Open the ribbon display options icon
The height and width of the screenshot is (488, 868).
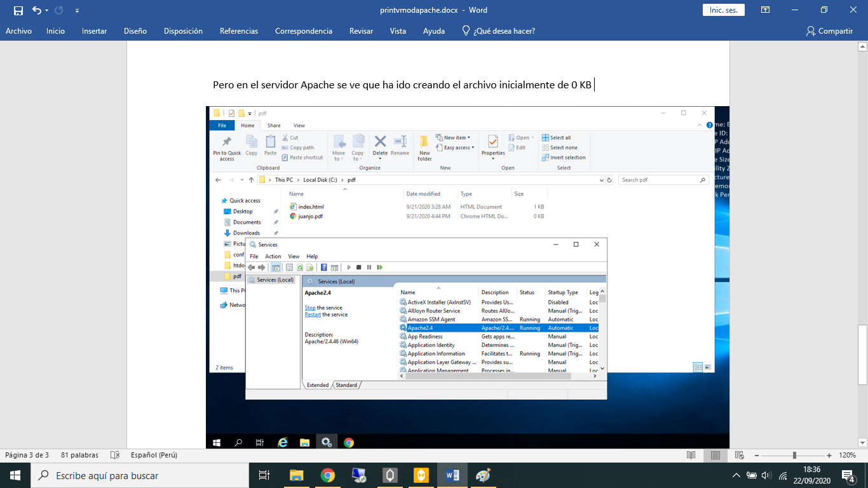pyautogui.click(x=766, y=10)
